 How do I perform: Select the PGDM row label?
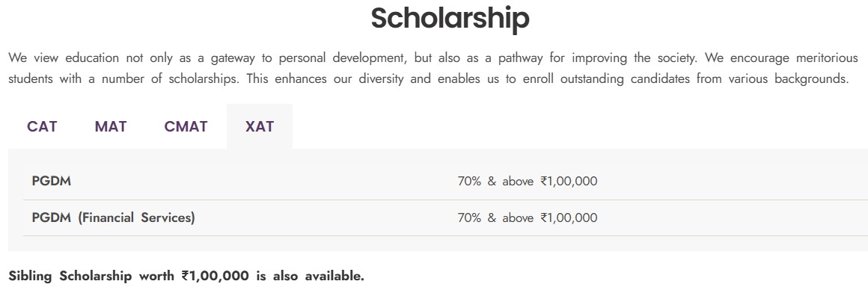[52, 181]
